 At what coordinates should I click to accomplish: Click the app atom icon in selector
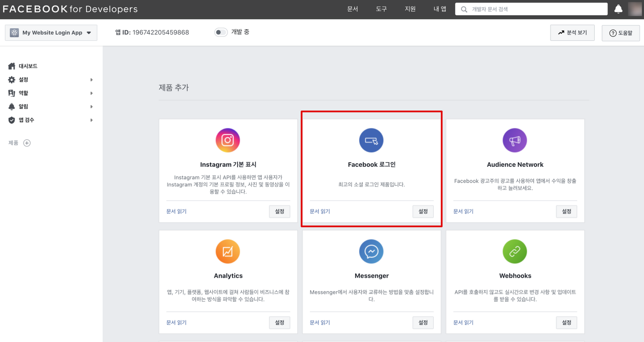point(14,33)
